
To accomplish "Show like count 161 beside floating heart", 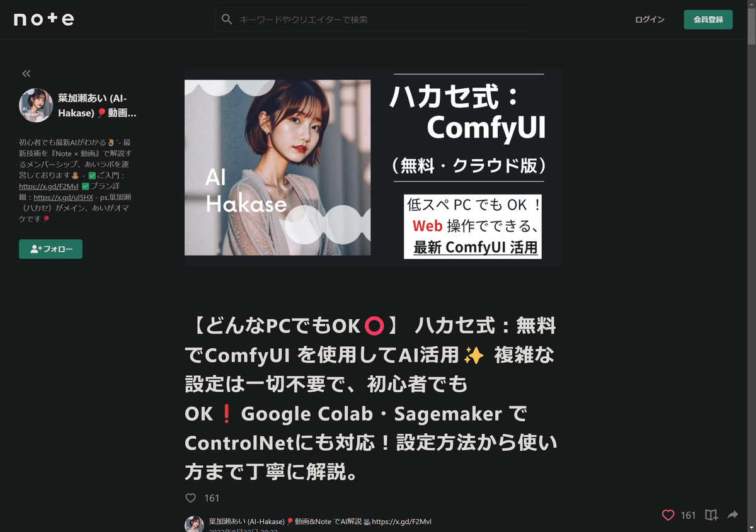I will [688, 515].
